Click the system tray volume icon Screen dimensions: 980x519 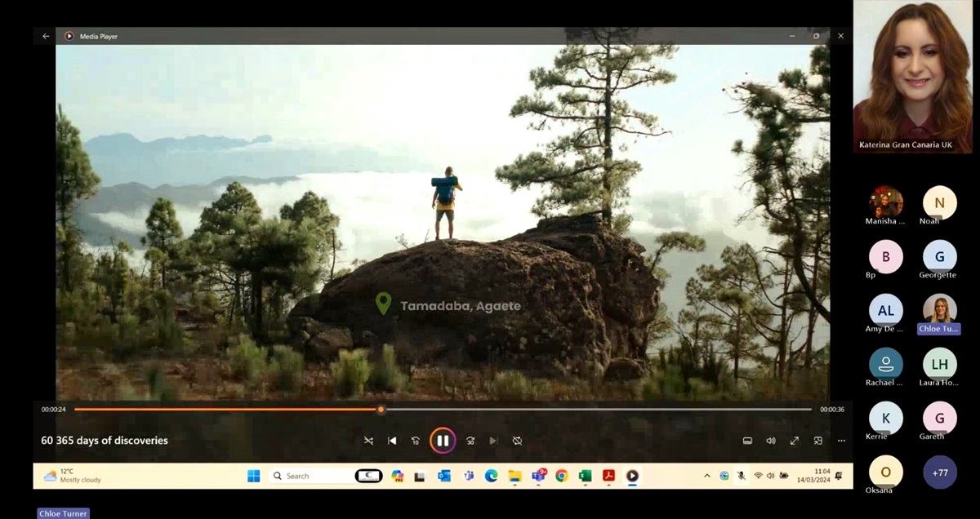770,476
